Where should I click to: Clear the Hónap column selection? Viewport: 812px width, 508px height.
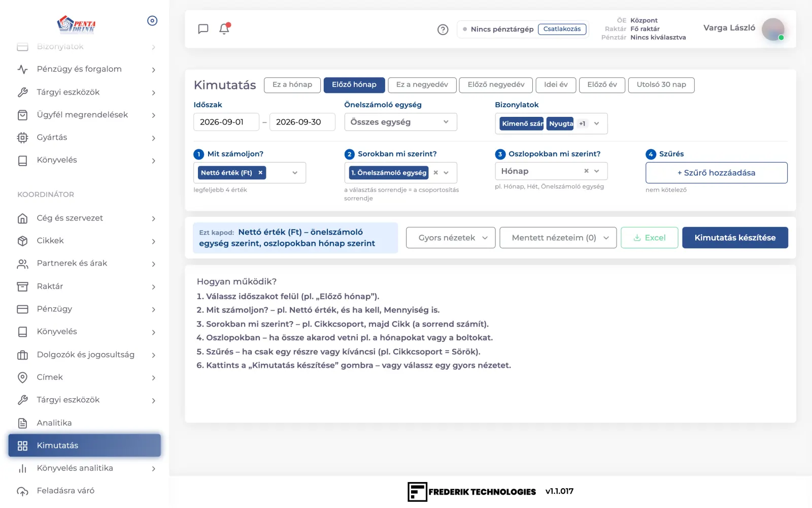pos(586,171)
